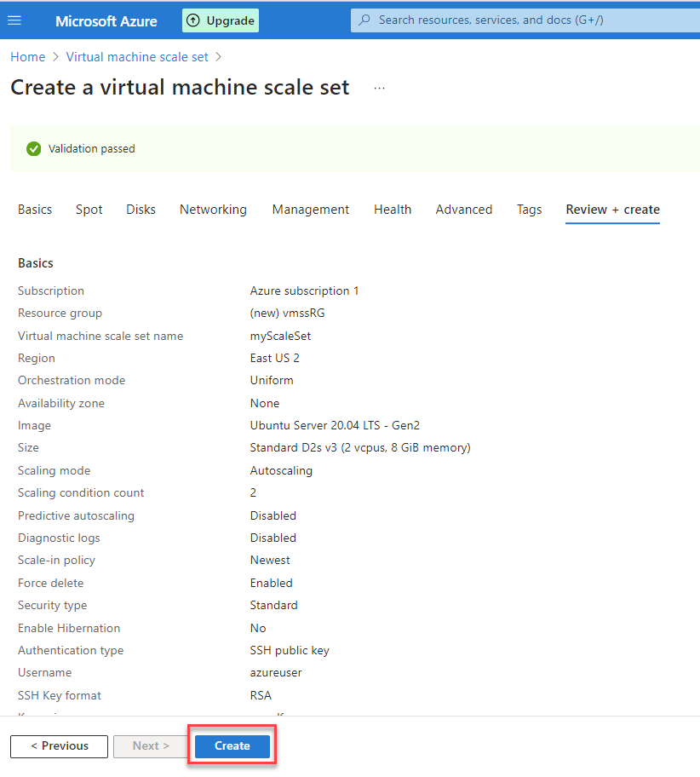
Task: Open the Tags tab
Action: [530, 210]
